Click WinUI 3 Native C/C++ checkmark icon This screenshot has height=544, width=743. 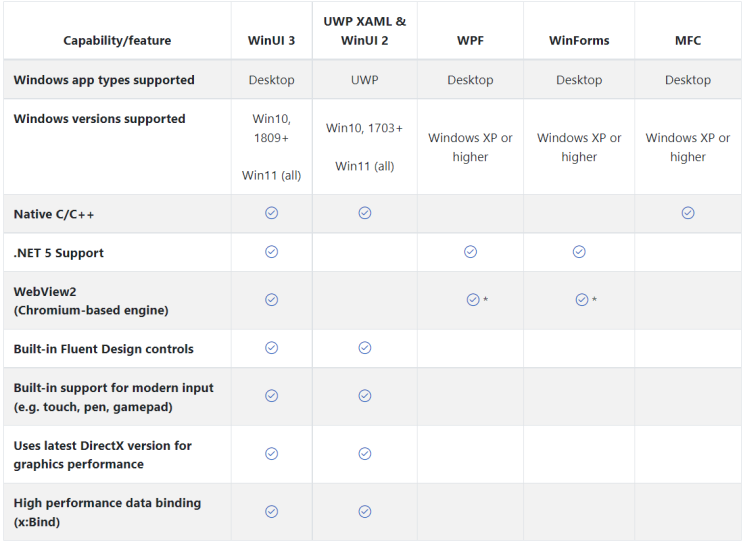click(271, 213)
